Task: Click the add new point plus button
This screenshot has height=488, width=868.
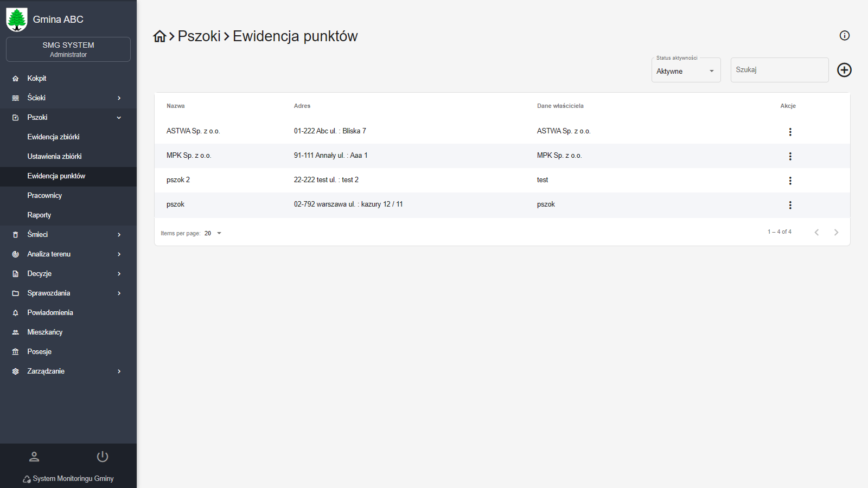Action: (x=844, y=70)
